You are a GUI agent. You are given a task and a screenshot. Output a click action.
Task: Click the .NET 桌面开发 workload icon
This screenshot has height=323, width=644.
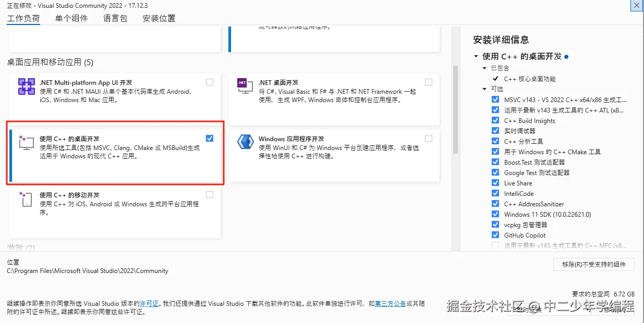pos(245,86)
